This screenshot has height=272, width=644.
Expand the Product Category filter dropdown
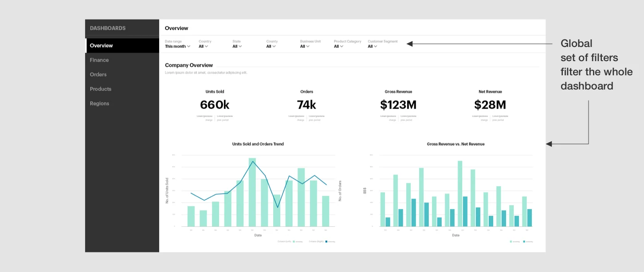click(x=339, y=46)
